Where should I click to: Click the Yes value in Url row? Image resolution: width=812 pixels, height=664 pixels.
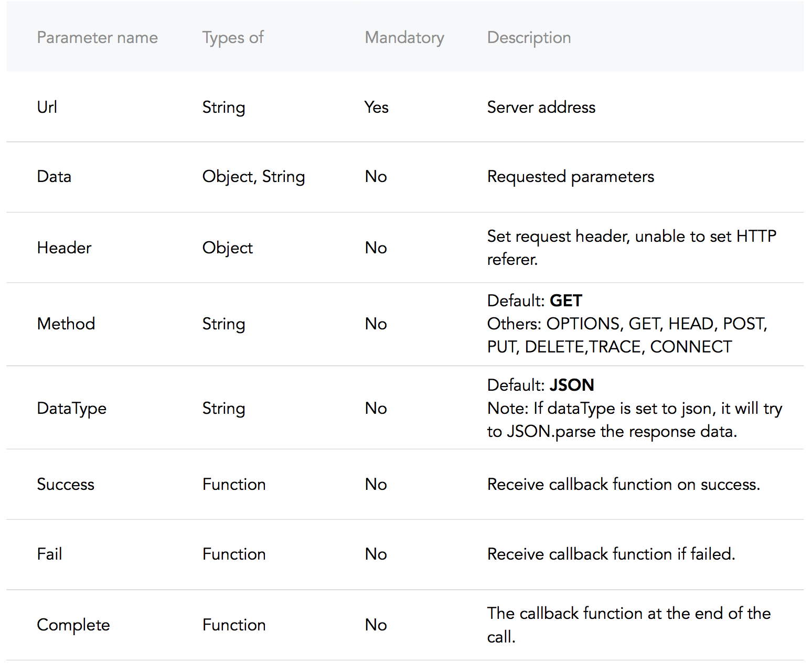[x=376, y=107]
